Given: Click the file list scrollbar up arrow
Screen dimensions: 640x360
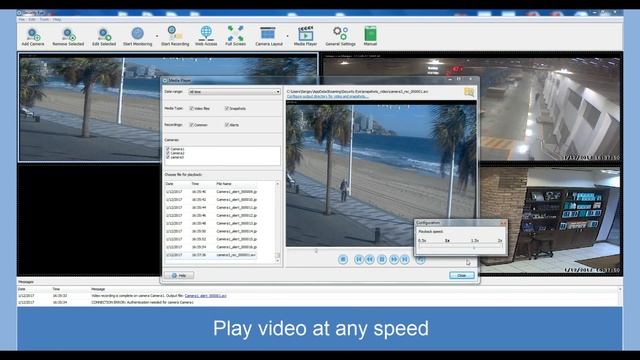Looking at the screenshot, I should [278, 184].
